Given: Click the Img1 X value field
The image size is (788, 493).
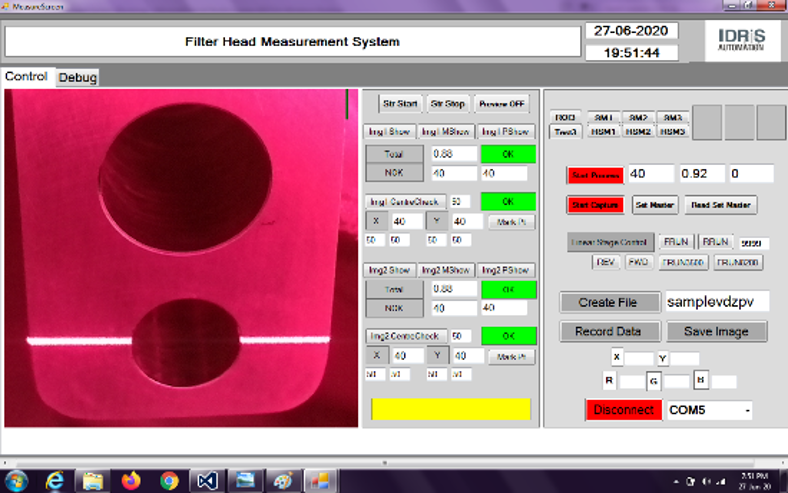Looking at the screenshot, I should pos(407,222).
